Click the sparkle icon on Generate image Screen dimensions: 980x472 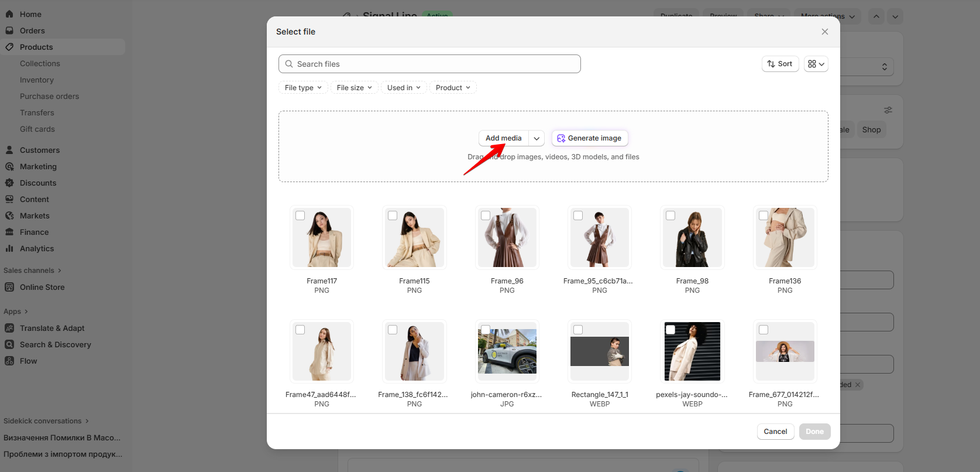pyautogui.click(x=561, y=138)
